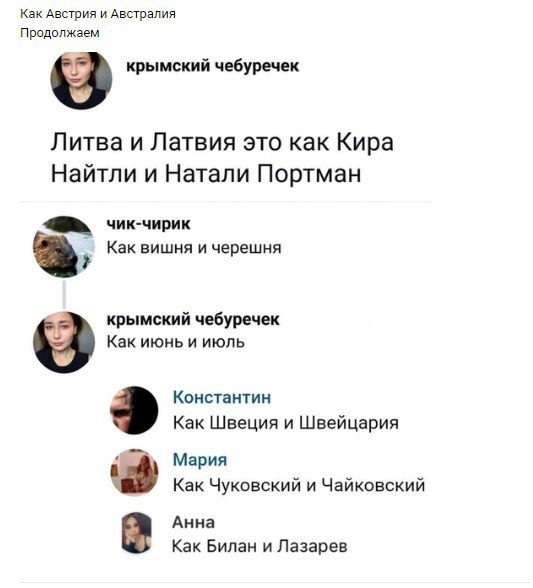The width and height of the screenshot is (533, 588).
Task: Open Константин's profile via his name
Action: 222,398
